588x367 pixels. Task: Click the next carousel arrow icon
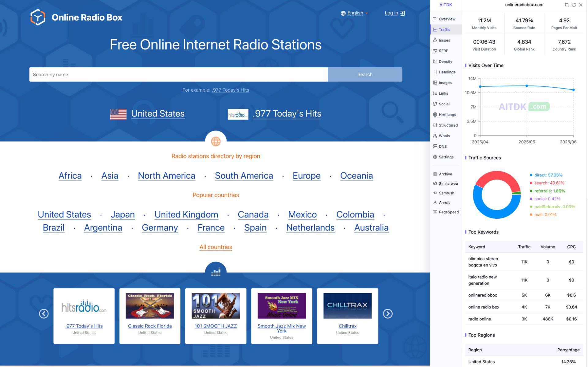(x=388, y=314)
